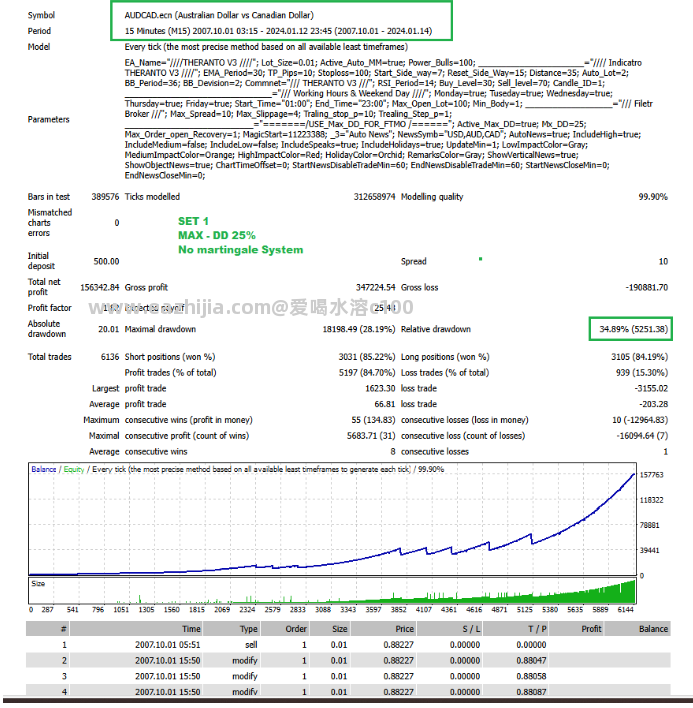Image resolution: width=693 pixels, height=708 pixels.
Task: Select trade row 3 with T/P 0.88058
Action: (348, 676)
